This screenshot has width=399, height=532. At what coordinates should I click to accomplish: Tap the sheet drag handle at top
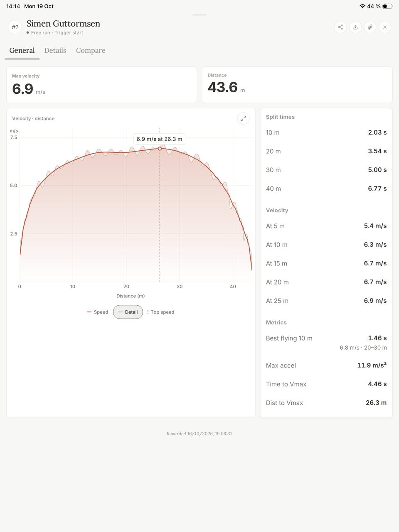(x=199, y=15)
